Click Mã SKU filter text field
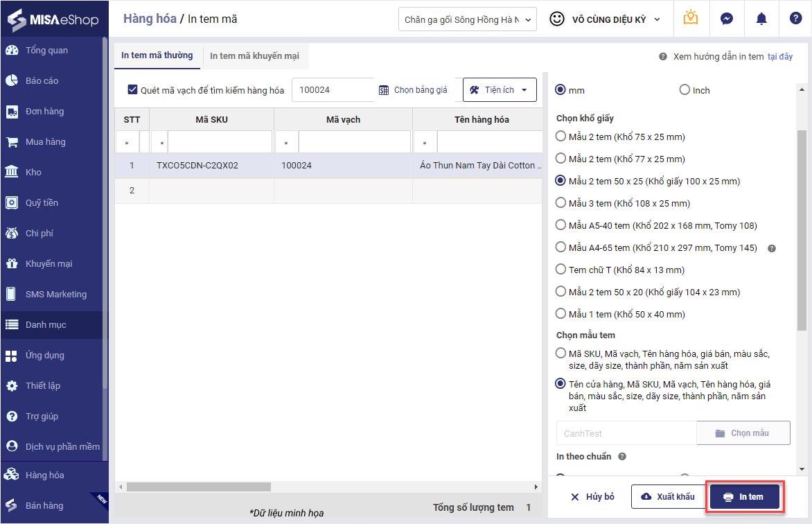This screenshot has height=524, width=812. click(220, 142)
